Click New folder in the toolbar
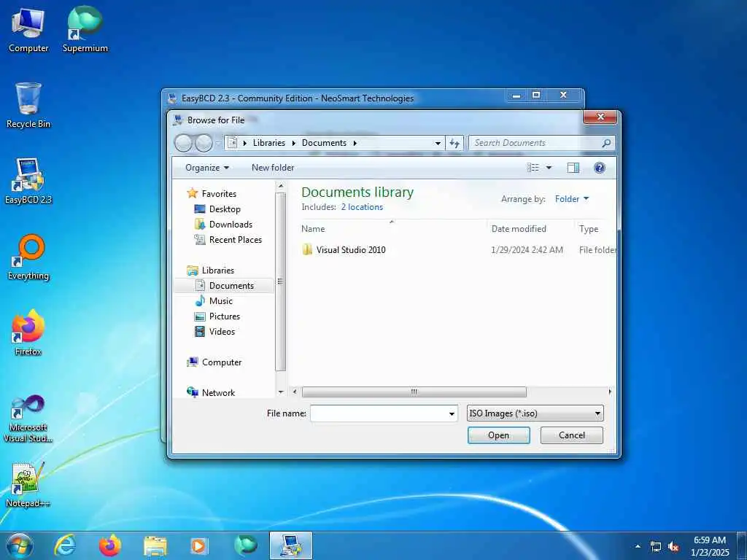 click(273, 168)
